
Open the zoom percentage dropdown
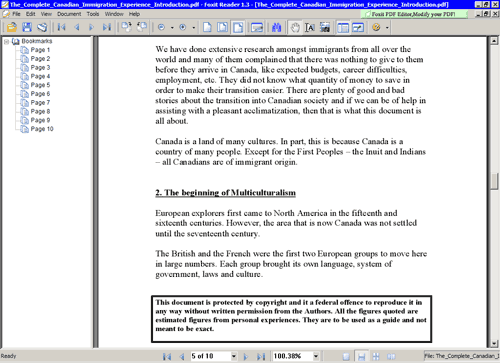point(316,356)
